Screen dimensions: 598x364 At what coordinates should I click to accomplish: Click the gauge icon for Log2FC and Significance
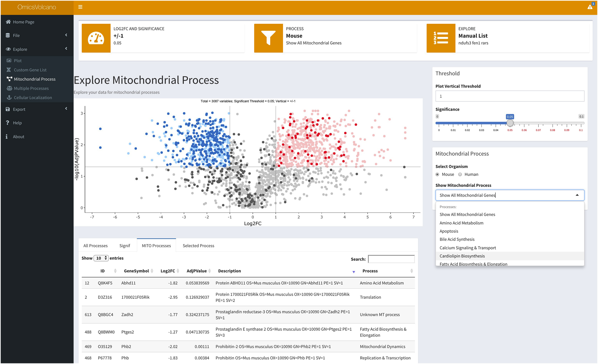tap(96, 38)
